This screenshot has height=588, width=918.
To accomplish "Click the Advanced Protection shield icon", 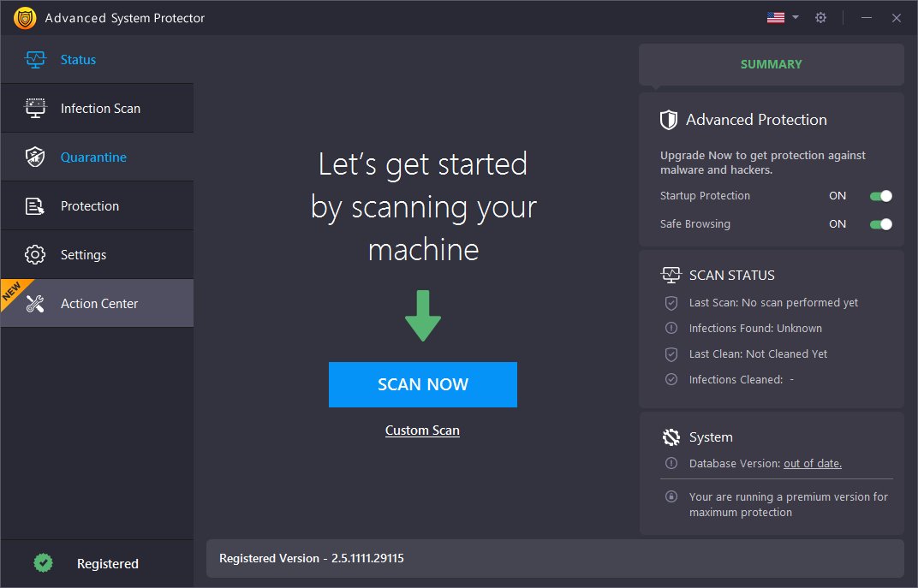I will pyautogui.click(x=669, y=120).
